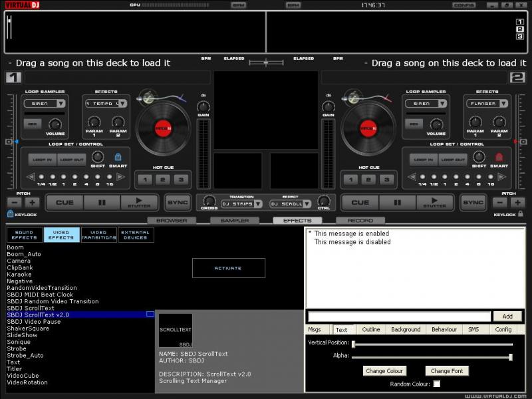Screen dimensions: 532x399
Task: Increase deck 1 pitch with plus button
Action: (x=33, y=203)
